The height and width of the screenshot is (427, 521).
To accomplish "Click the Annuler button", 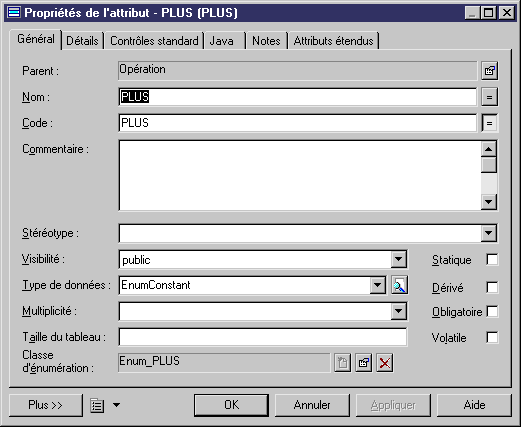I will pos(312,405).
